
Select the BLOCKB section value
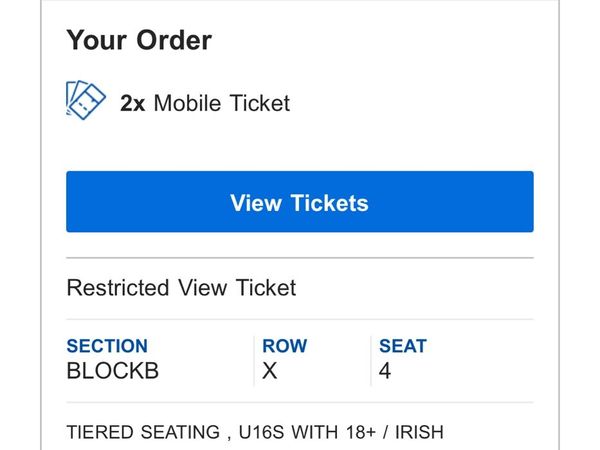click(112, 370)
